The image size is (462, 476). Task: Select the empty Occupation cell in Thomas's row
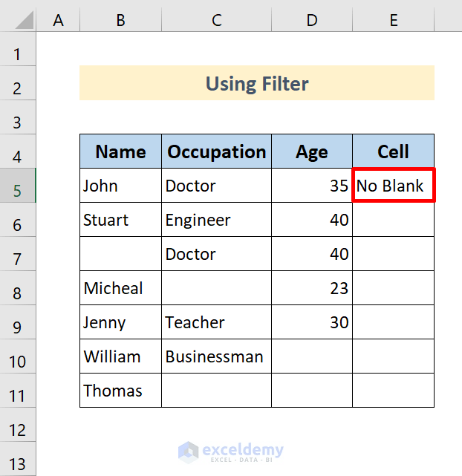(x=216, y=391)
